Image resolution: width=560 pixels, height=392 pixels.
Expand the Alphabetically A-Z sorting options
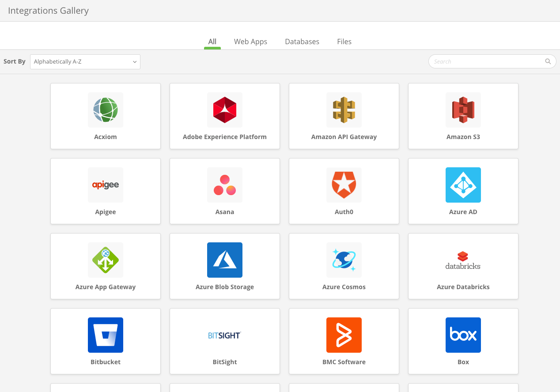[x=85, y=62]
